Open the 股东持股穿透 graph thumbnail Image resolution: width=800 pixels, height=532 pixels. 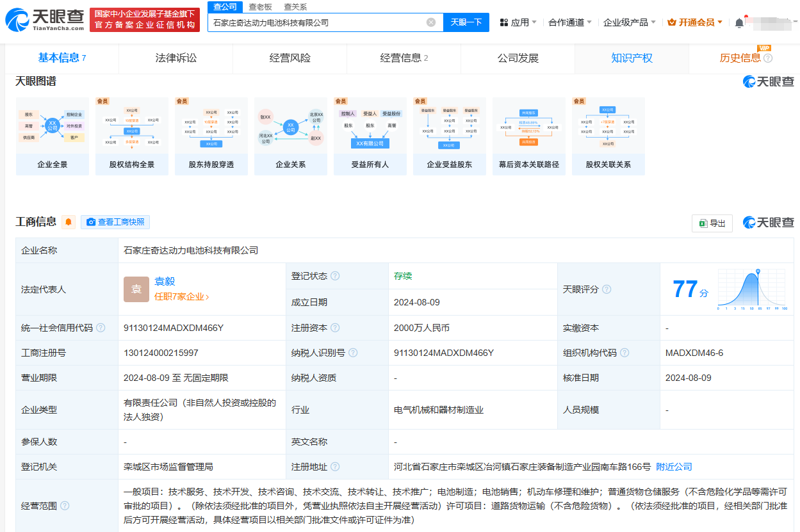click(x=211, y=136)
